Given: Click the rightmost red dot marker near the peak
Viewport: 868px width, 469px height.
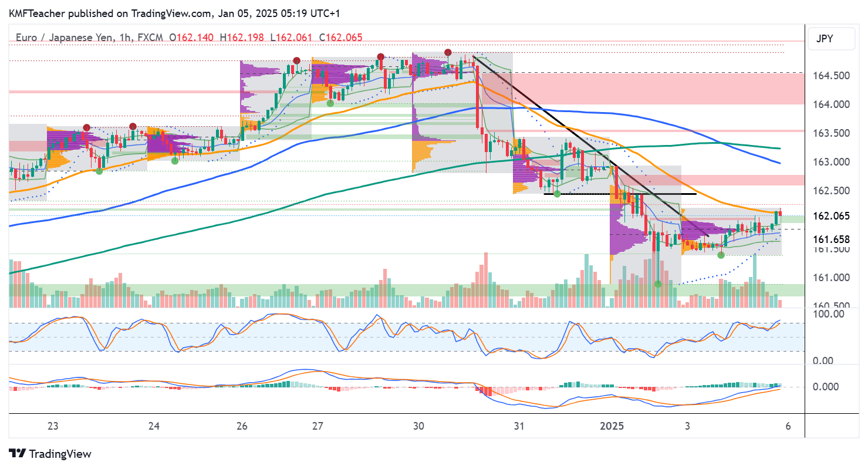Looking at the screenshot, I should pos(448,53).
